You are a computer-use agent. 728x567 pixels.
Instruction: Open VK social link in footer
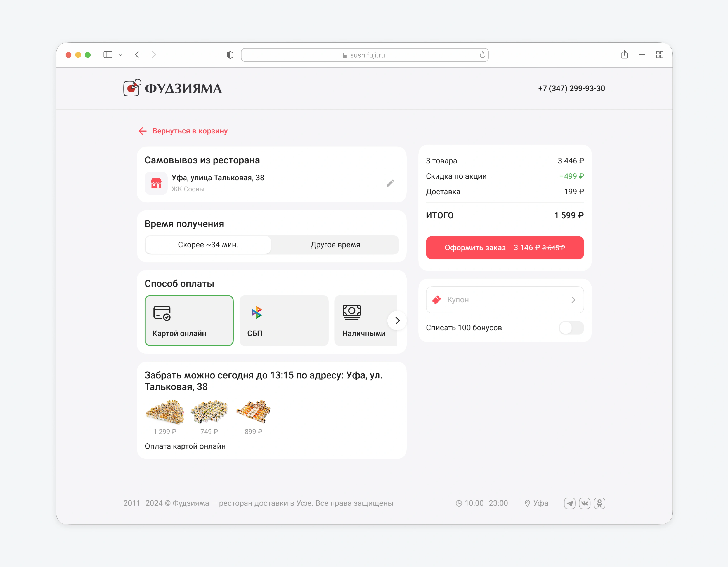coord(585,503)
